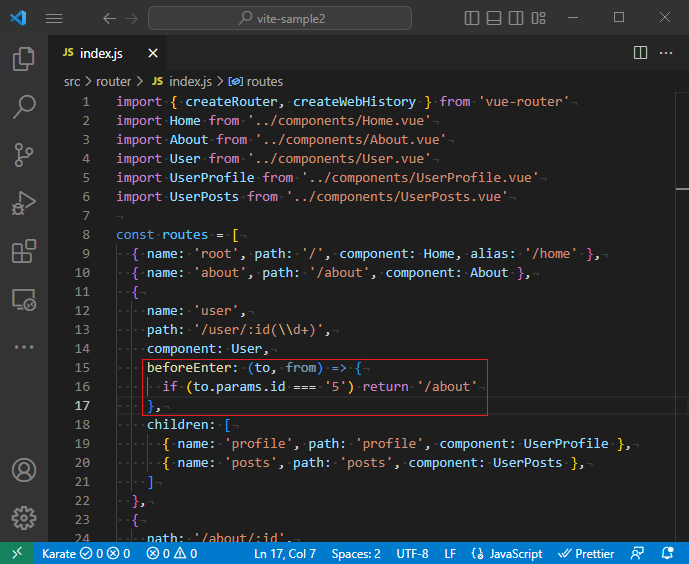
Task: Toggle the primary side bar
Action: click(x=471, y=18)
